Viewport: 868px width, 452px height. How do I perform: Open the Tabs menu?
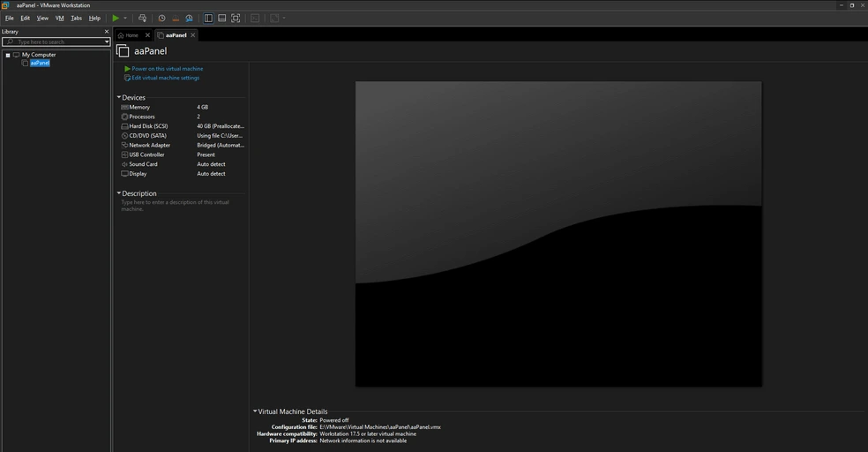[77, 19]
